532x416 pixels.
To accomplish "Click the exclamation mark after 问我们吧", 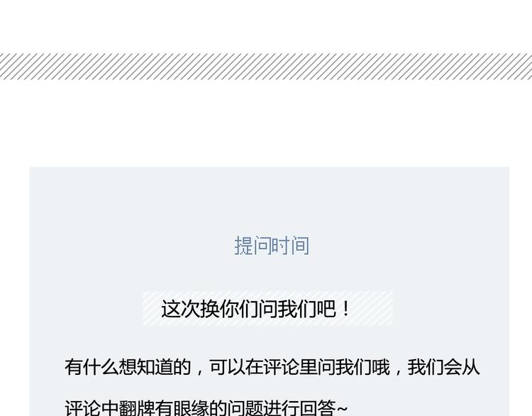I will pos(345,308).
